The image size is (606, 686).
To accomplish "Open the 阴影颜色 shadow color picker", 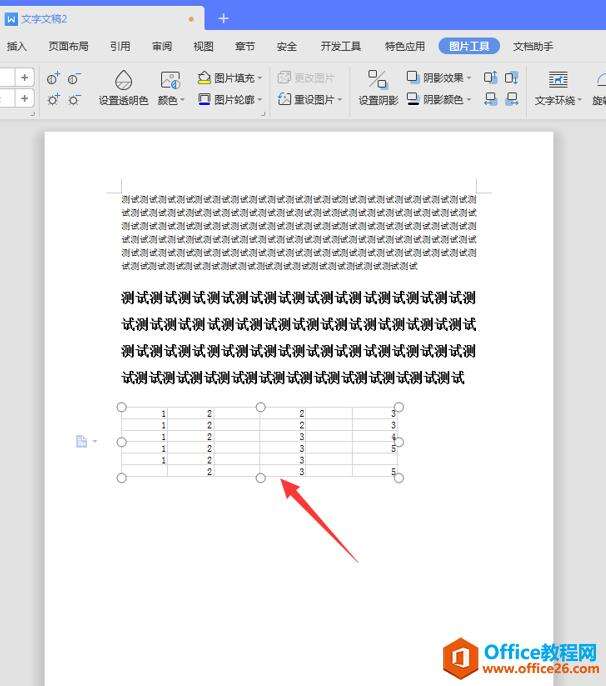I will coord(469,99).
